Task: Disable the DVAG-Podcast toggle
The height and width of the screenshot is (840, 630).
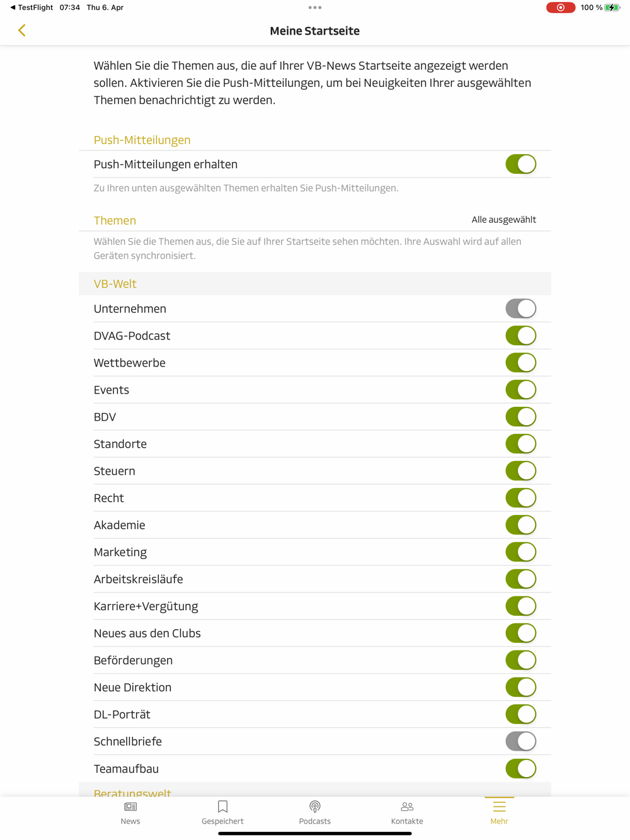Action: click(x=520, y=336)
